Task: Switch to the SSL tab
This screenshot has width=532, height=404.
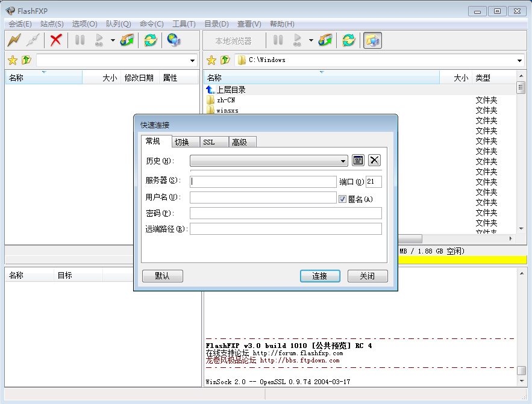Action: [214, 142]
